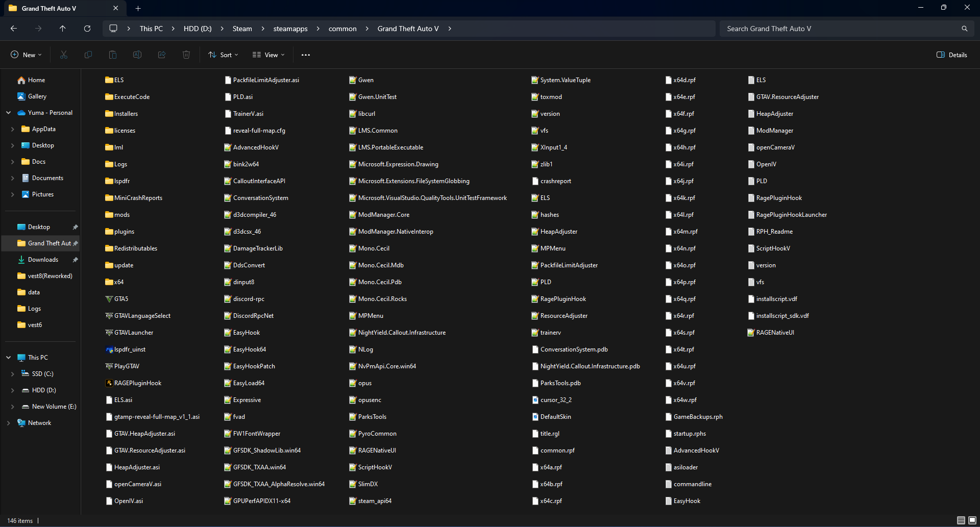Viewport: 980px width, 527px height.
Task: Select the steam_api64 file
Action: (x=371, y=501)
